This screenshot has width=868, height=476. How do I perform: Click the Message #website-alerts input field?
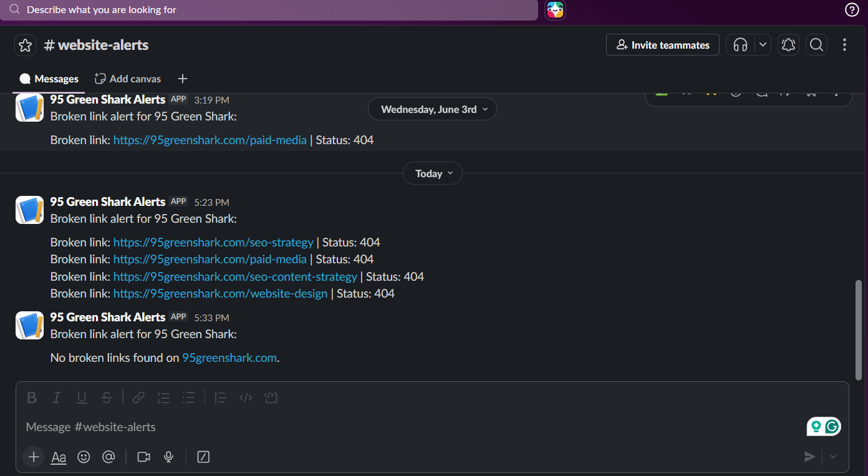[412, 427]
